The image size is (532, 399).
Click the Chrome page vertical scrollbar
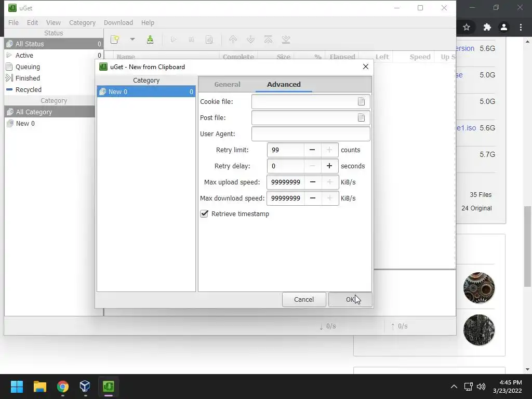[x=528, y=246]
